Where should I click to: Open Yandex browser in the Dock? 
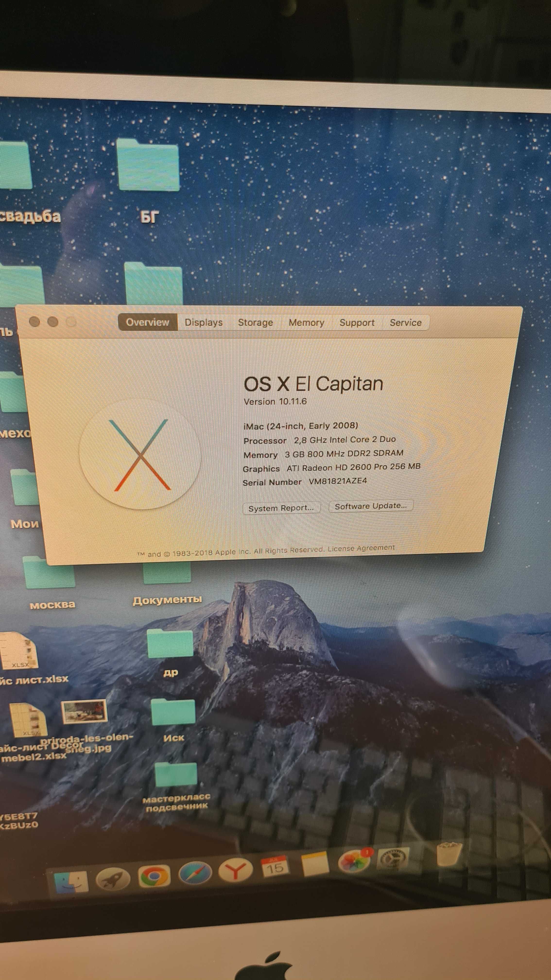coord(235,870)
